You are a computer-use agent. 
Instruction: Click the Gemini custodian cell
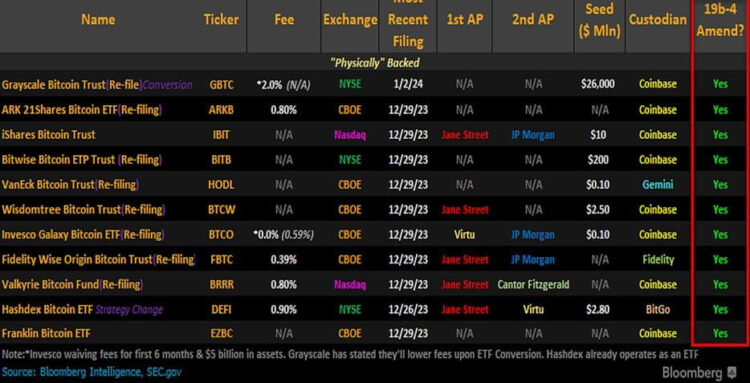(x=658, y=184)
